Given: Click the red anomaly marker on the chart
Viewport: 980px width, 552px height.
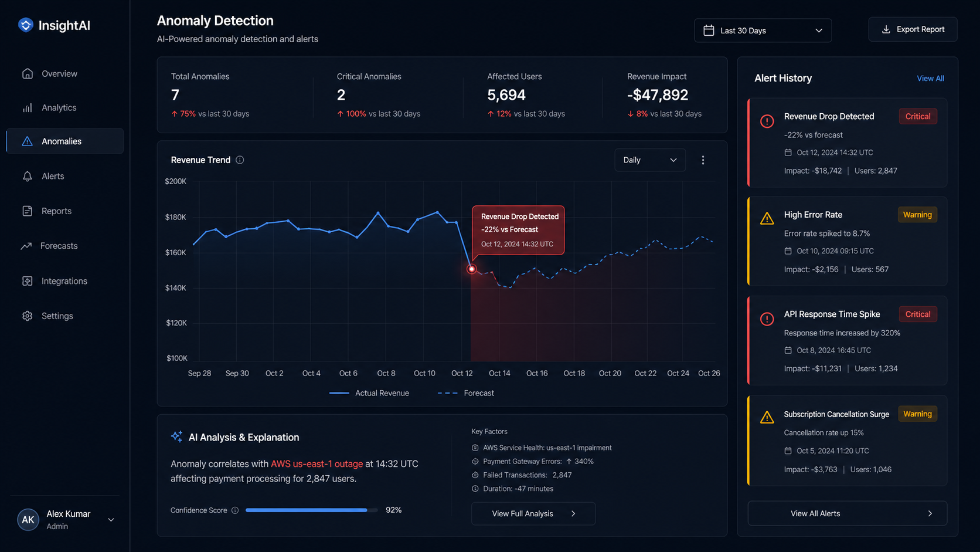Looking at the screenshot, I should tap(471, 269).
